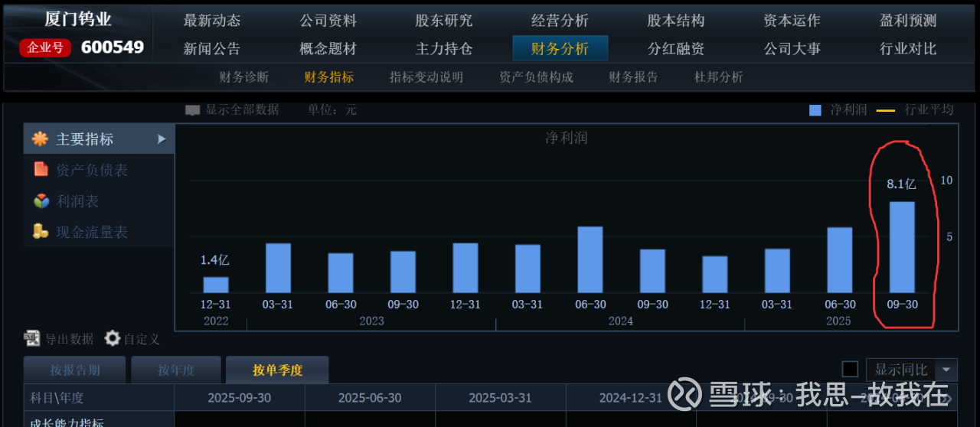Switch to 资产负债构成 sub-tab
Viewport: 980px width, 427px height.
[536, 77]
